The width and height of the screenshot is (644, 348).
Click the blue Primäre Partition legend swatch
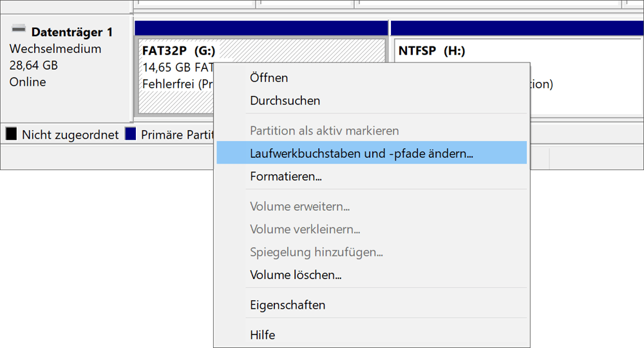click(x=131, y=134)
